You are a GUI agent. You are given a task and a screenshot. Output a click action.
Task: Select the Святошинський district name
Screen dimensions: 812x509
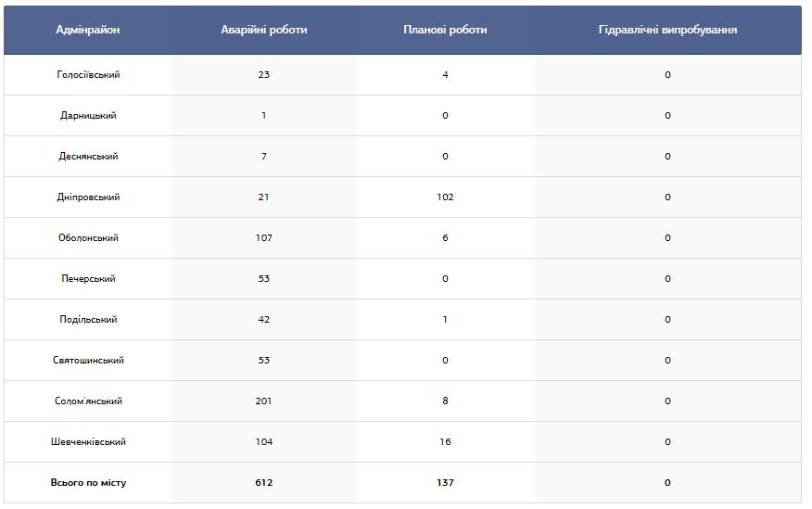[88, 361]
